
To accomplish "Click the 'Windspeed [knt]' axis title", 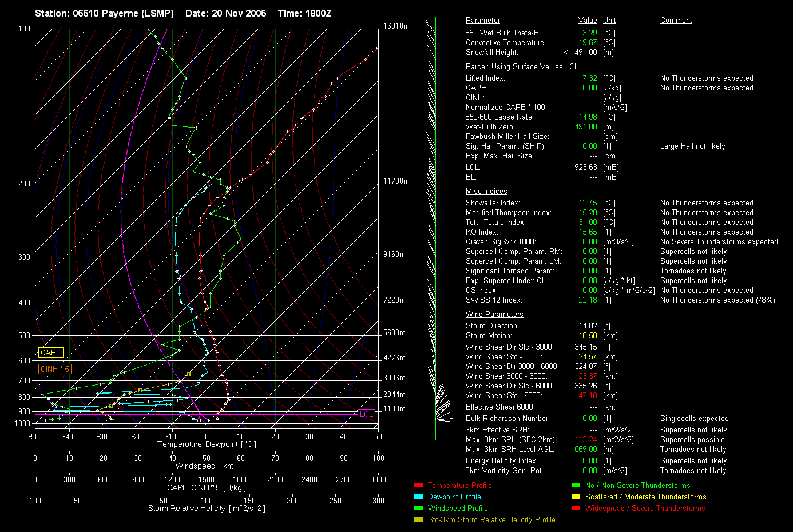I will click(206, 466).
